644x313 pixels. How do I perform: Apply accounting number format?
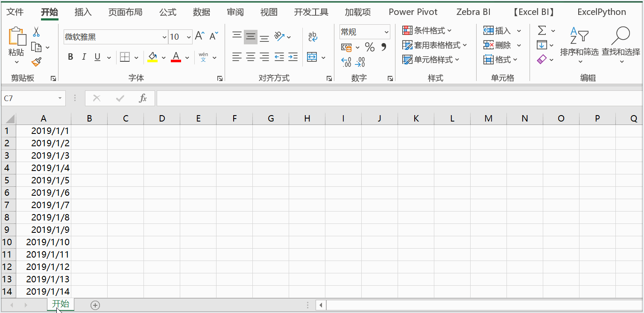click(x=346, y=47)
